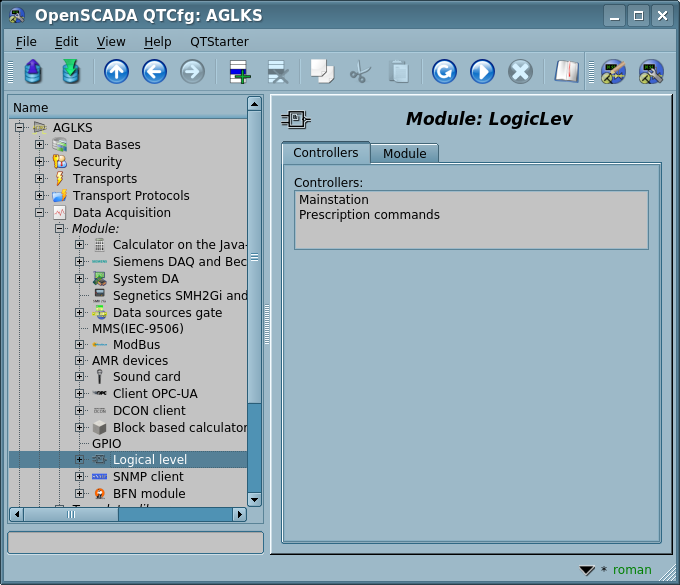Collapse the Data Acquisition tree node
Screen dimensions: 680x585
(x=39, y=212)
